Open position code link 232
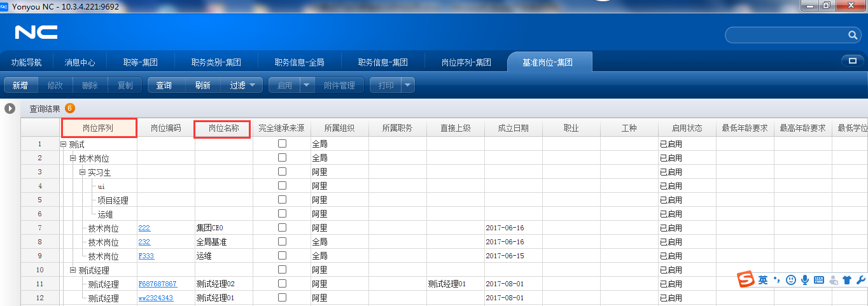Image resolution: width=868 pixels, height=306 pixels. (x=144, y=242)
